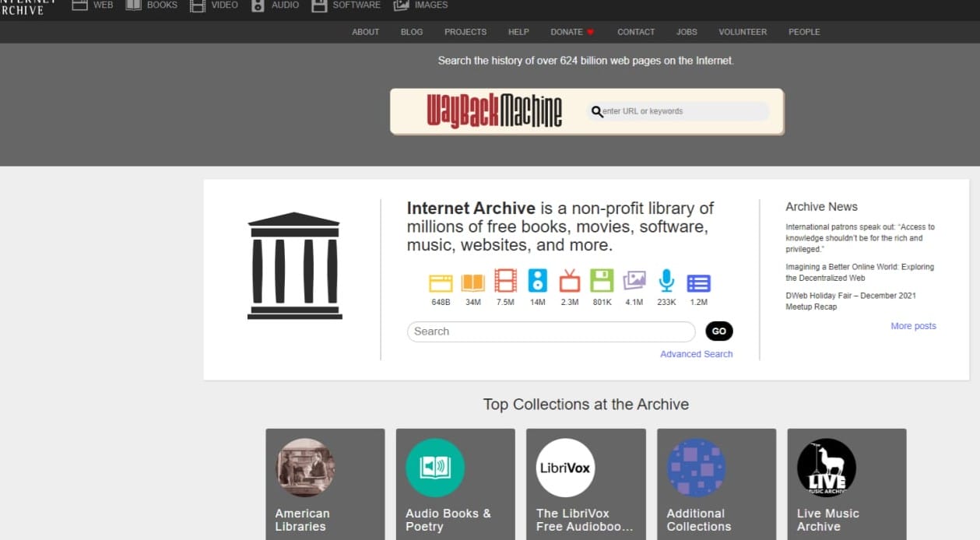
Task: Click the Wayback Machine logo
Action: 494,111
